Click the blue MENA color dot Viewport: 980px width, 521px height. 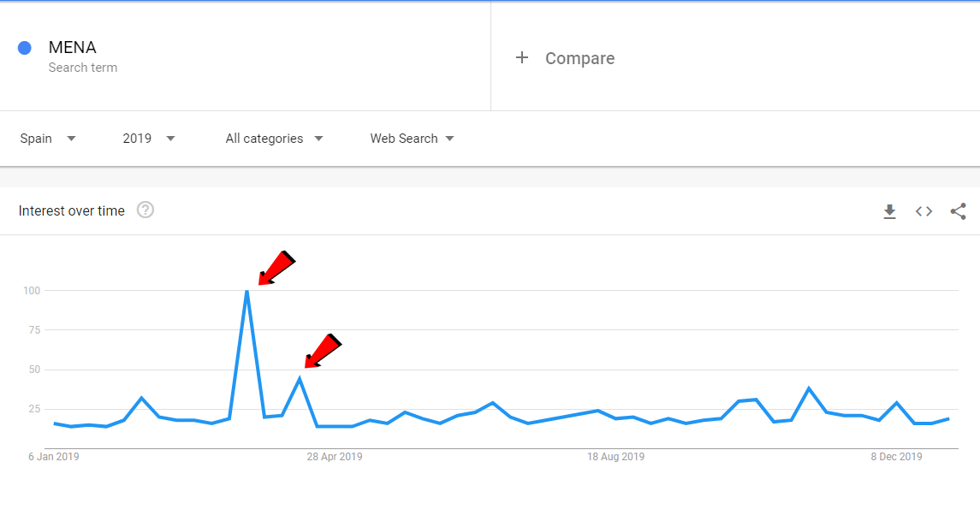[24, 48]
